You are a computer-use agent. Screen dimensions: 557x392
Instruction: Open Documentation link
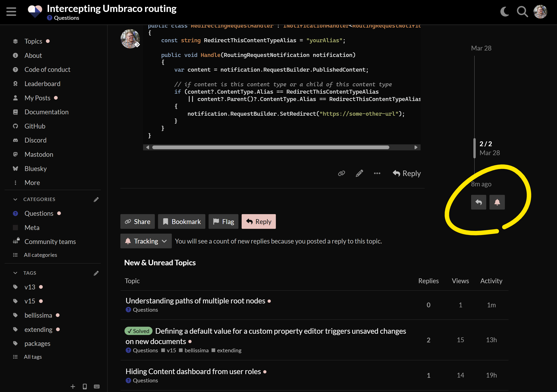(46, 112)
